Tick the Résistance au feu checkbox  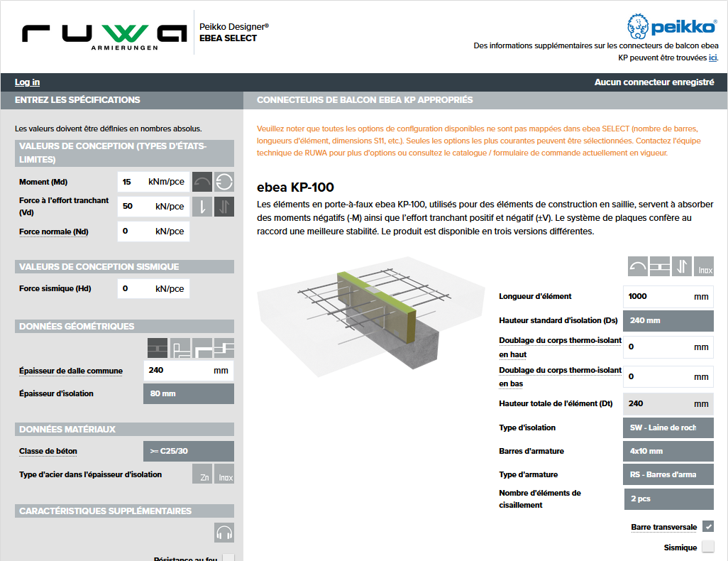click(228, 557)
